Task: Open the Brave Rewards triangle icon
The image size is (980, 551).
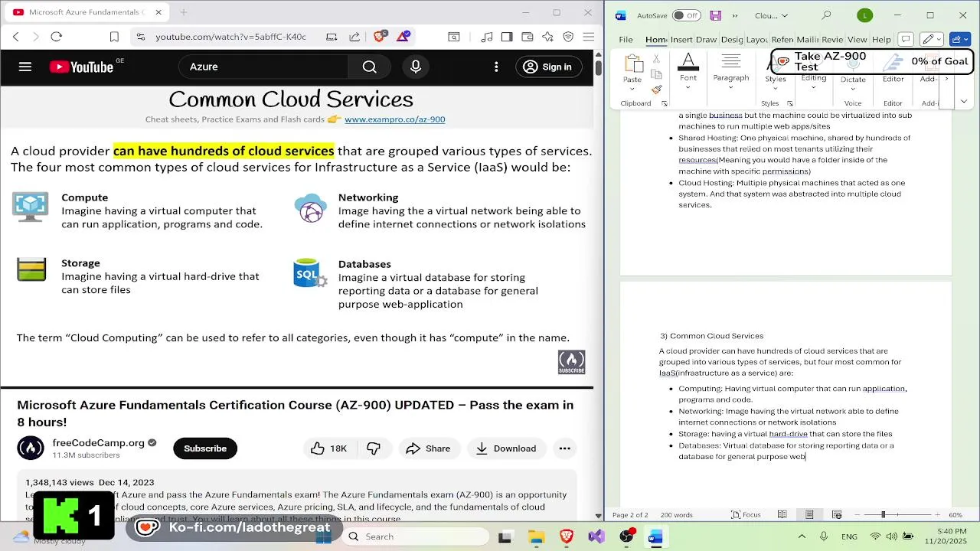Action: tap(403, 36)
